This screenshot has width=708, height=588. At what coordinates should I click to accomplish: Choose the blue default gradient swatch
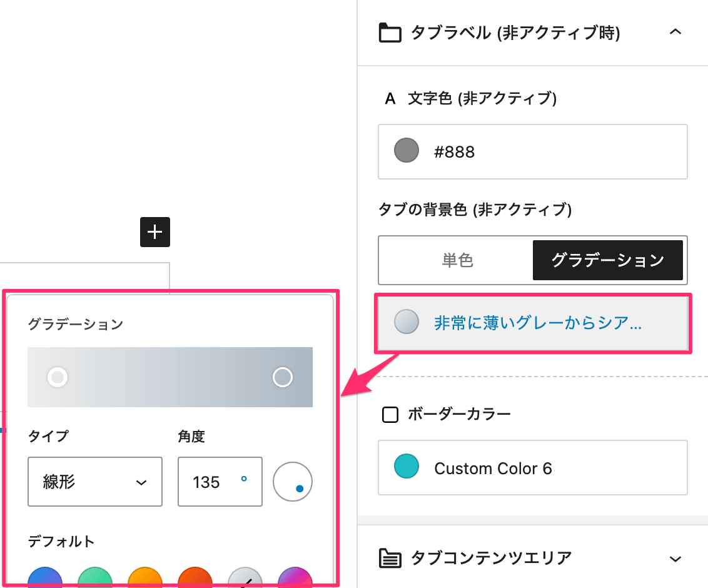pyautogui.click(x=45, y=577)
